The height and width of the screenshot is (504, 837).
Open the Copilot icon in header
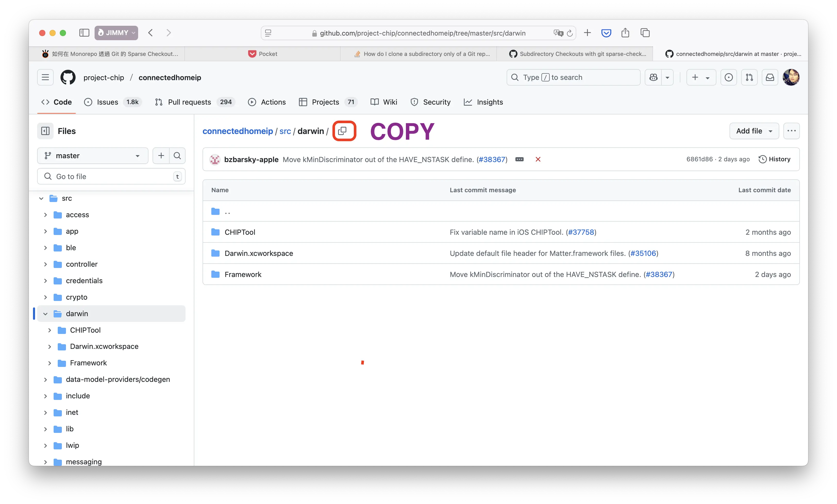[x=653, y=78]
